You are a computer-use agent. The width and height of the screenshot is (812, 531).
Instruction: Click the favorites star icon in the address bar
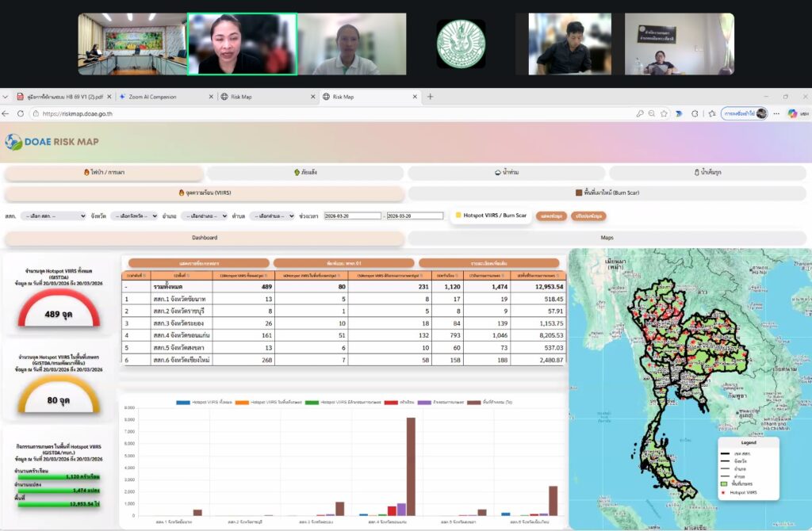663,113
